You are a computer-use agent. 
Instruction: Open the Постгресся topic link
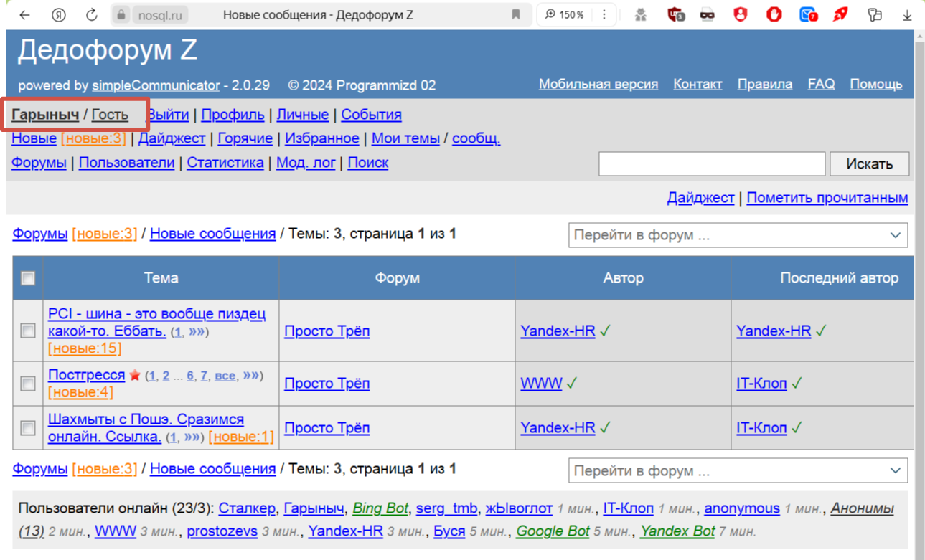click(x=86, y=375)
